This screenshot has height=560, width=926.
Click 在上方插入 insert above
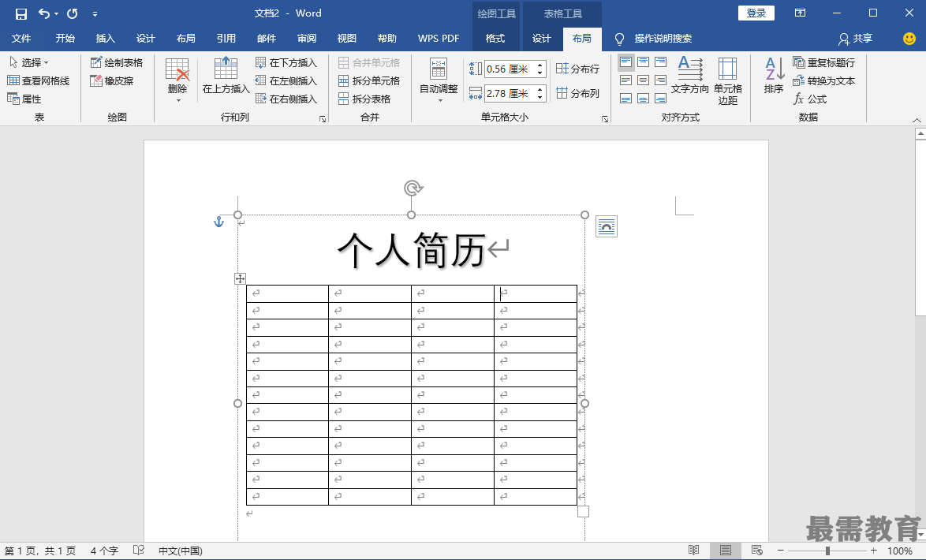click(226, 76)
